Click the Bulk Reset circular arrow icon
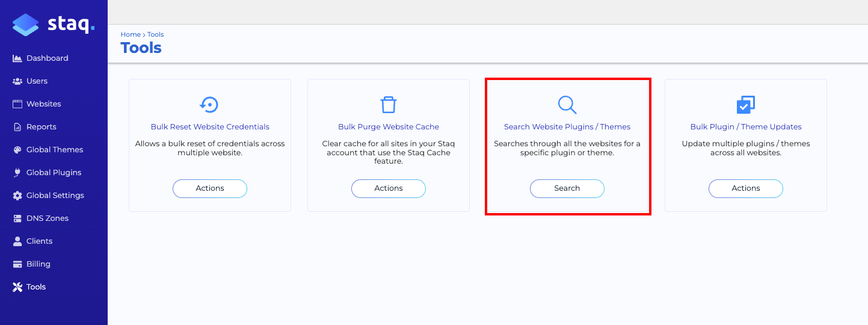The height and width of the screenshot is (325, 868). coord(209,105)
